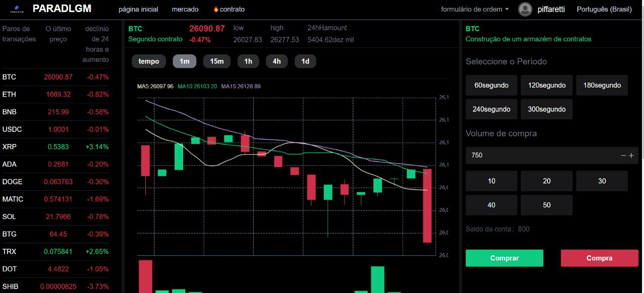Decrease purchase volume with minus icon

[x=623, y=156]
